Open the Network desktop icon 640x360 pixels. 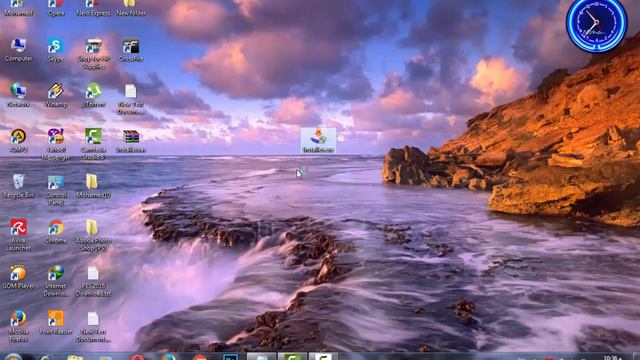[18, 96]
